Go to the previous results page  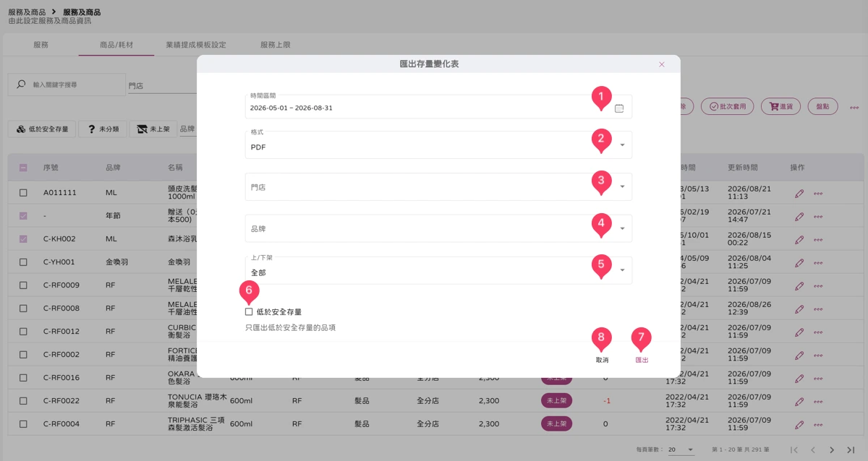coord(813,449)
